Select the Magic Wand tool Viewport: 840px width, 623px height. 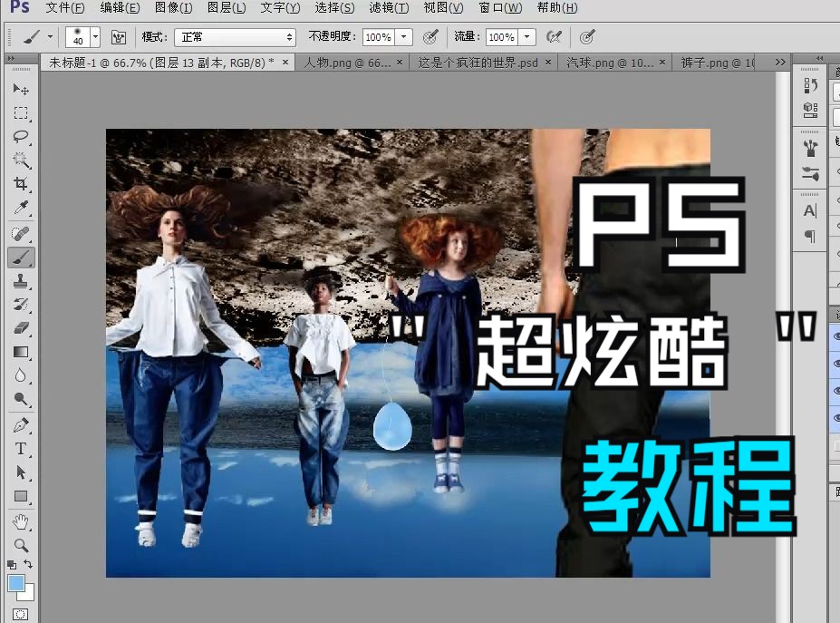point(21,160)
